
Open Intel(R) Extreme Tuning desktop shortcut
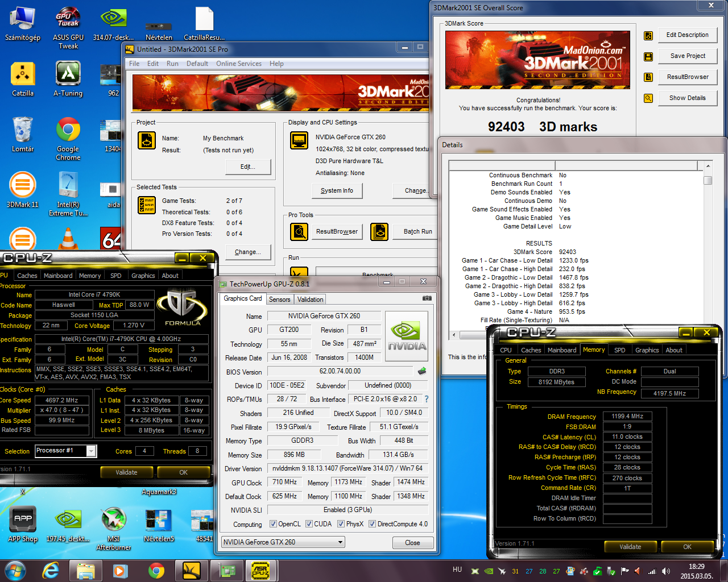(x=68, y=193)
